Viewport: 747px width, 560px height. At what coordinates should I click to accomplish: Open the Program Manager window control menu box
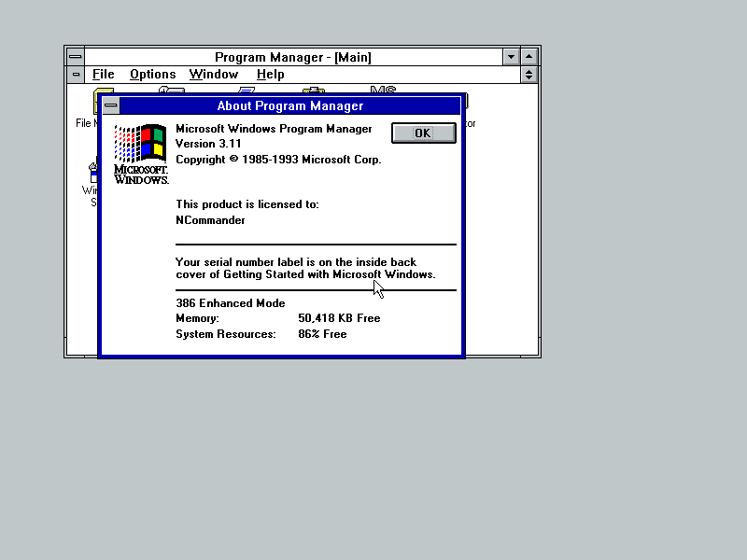point(76,57)
